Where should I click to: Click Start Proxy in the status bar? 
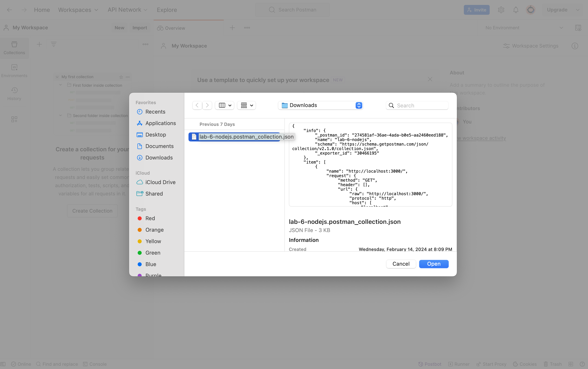(x=491, y=364)
